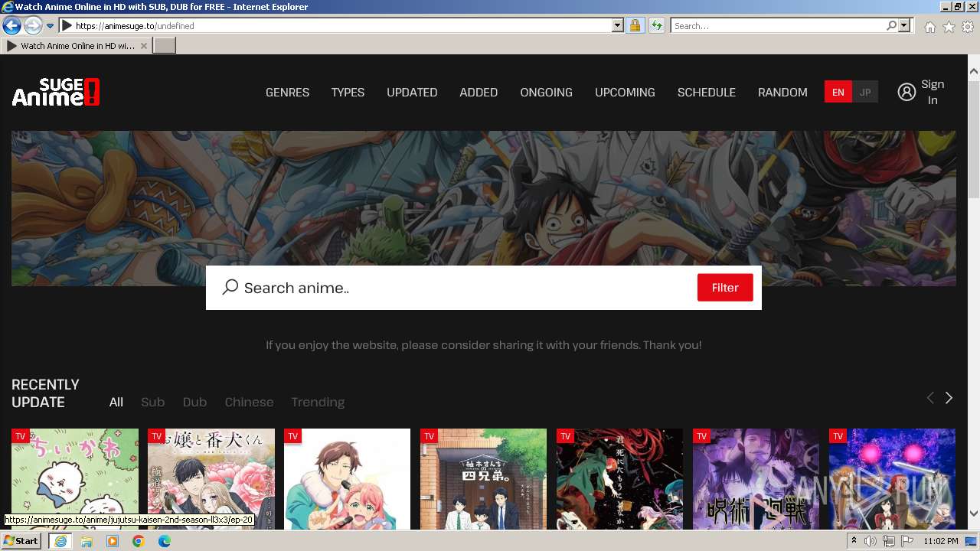Screen dimensions: 980x551
Task: Open the UPCOMING anime list
Action: [625, 92]
